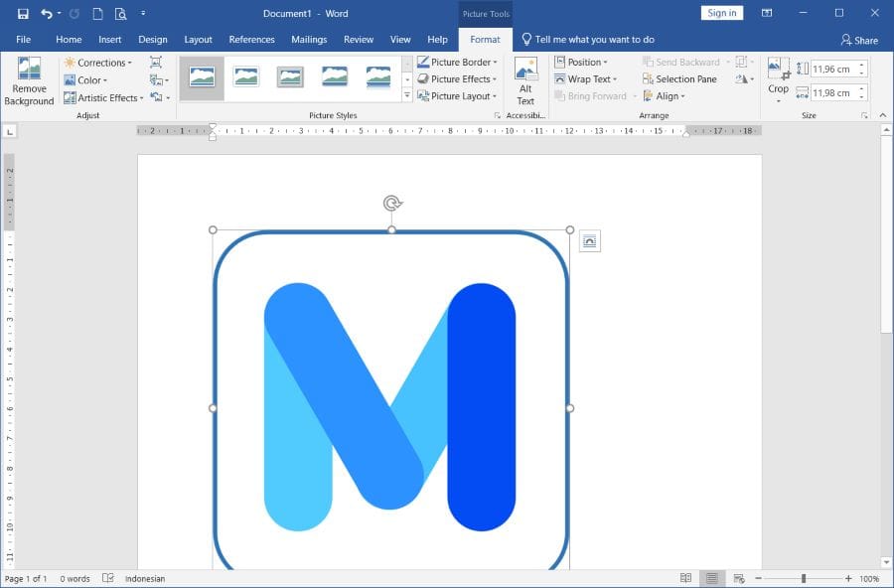Open the Insert ribbon tab
Image resolution: width=894 pixels, height=588 pixels.
tap(110, 40)
